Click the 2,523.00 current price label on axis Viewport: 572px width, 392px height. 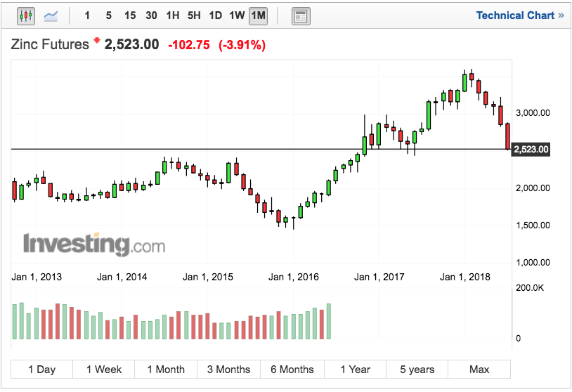pos(531,149)
